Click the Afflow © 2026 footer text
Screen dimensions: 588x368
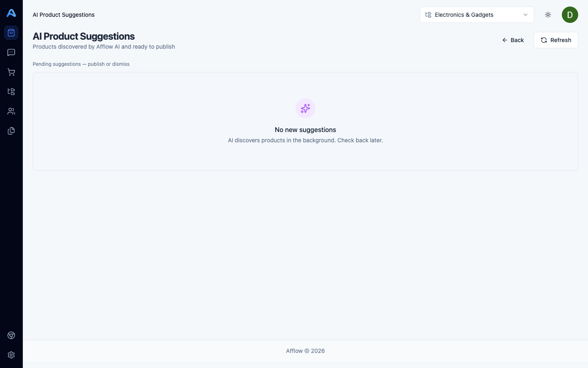(305, 351)
